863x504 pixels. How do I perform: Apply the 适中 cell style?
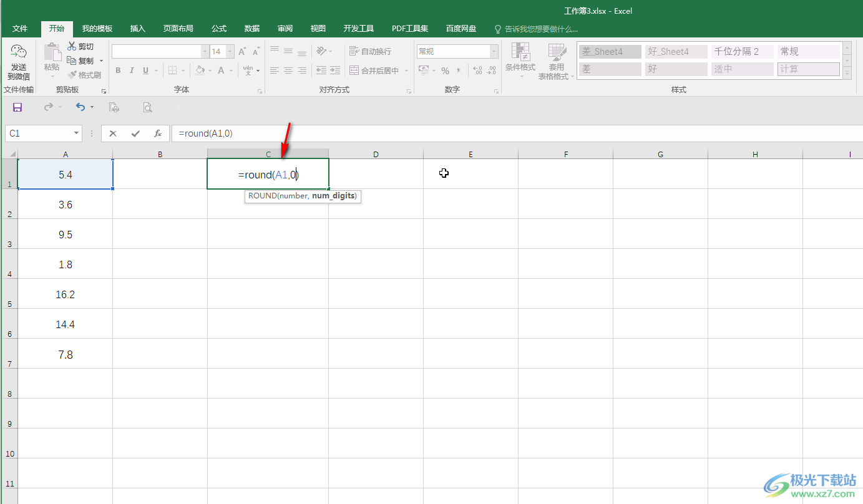click(743, 69)
